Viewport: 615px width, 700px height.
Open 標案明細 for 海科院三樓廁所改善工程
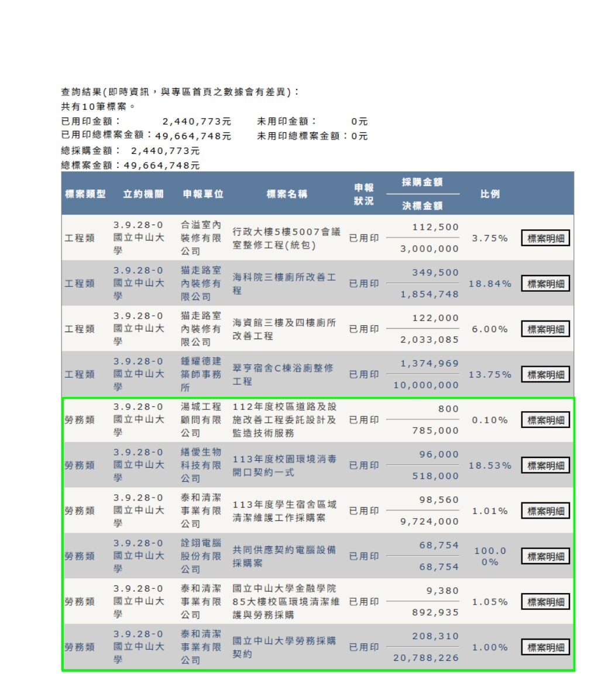pos(545,284)
